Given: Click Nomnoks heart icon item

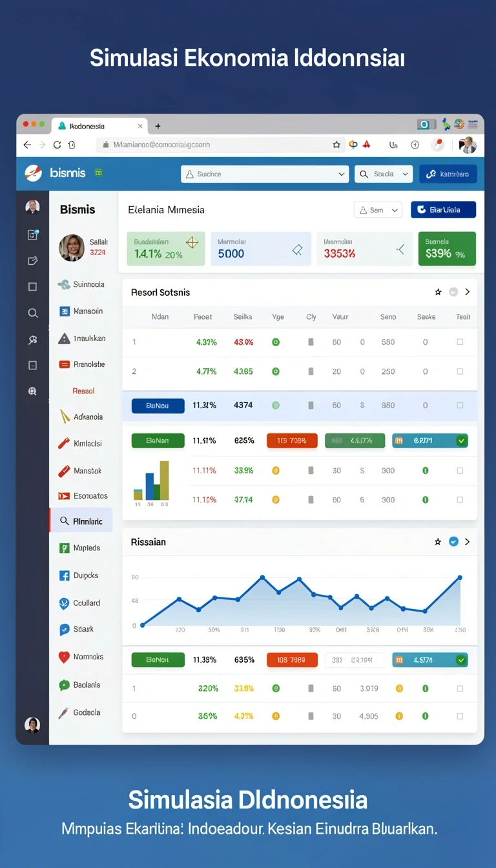Looking at the screenshot, I should [81, 657].
